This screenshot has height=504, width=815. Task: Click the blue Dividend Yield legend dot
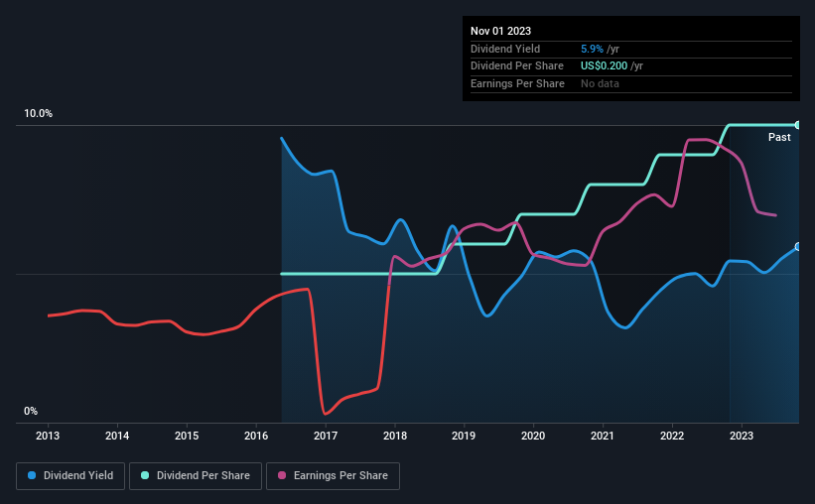click(32, 475)
